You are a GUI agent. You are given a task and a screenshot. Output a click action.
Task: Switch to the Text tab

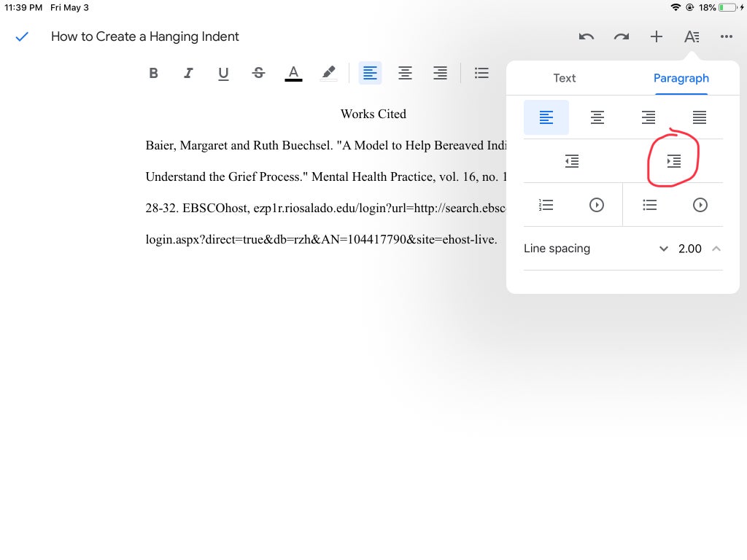(x=565, y=78)
